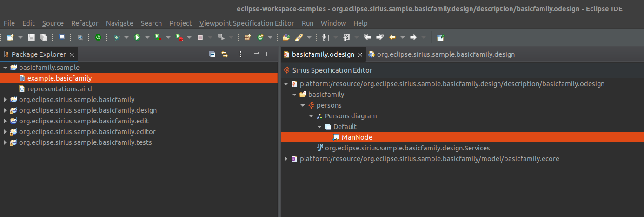Click the Previous Edit Location arrow
The image size is (644, 217).
pos(367,37)
